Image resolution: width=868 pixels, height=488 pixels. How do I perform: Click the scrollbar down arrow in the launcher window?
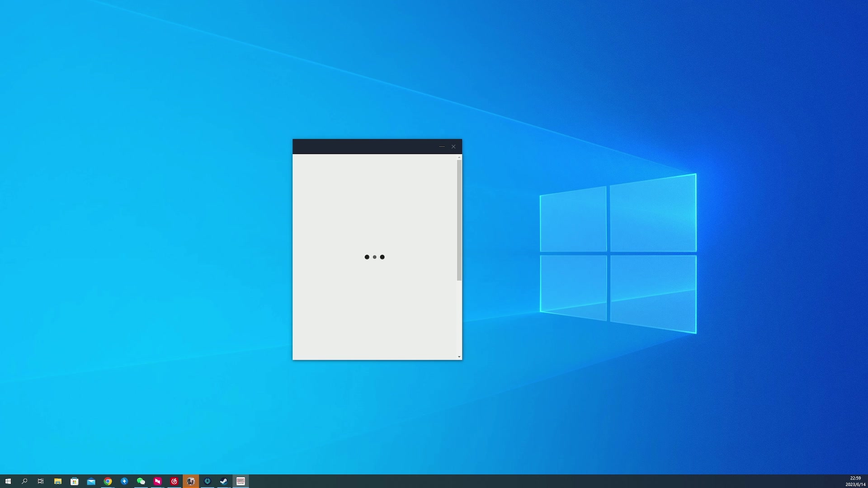[459, 357]
